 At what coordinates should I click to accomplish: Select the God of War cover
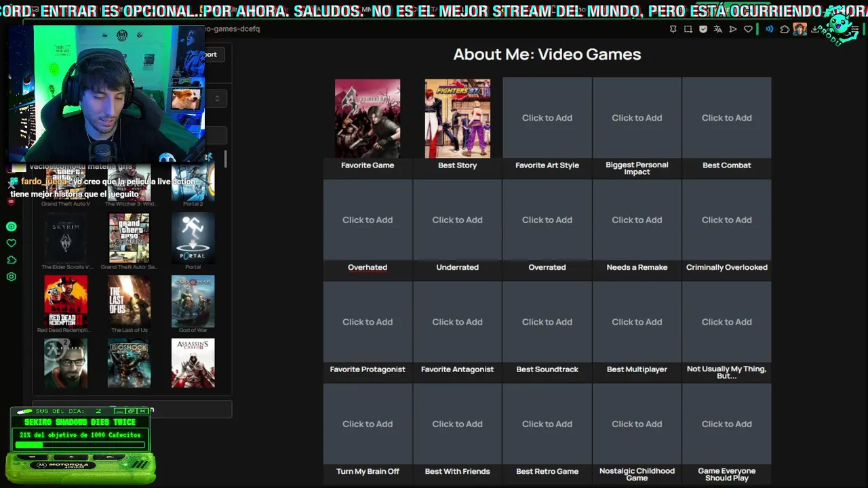pyautogui.click(x=193, y=300)
